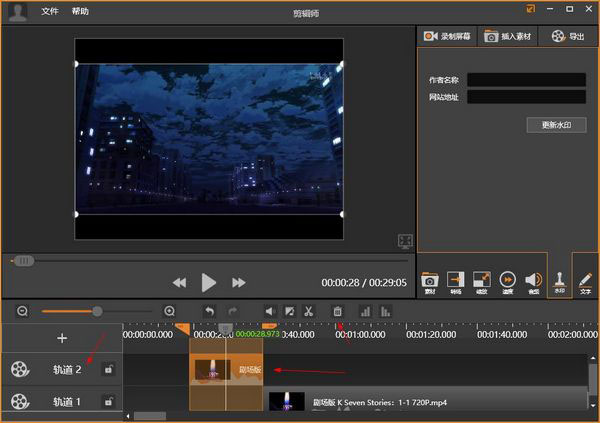Click the scissors split clip tool
600x423 pixels.
point(309,312)
